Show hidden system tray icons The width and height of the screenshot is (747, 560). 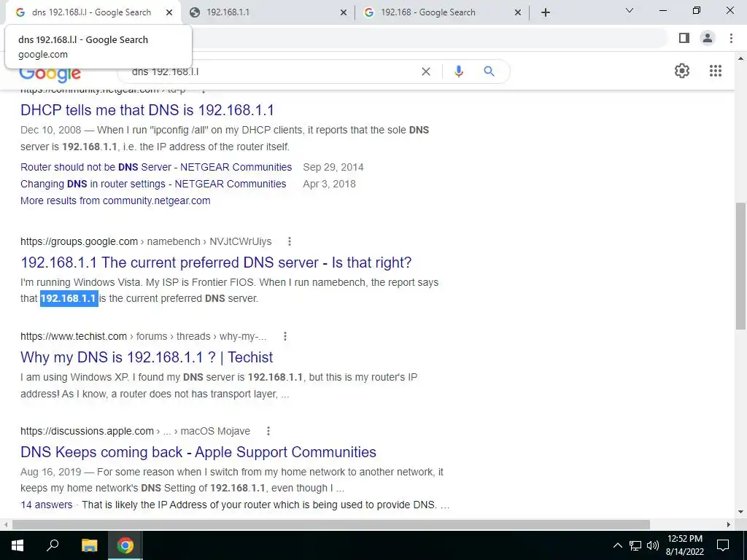click(x=617, y=545)
